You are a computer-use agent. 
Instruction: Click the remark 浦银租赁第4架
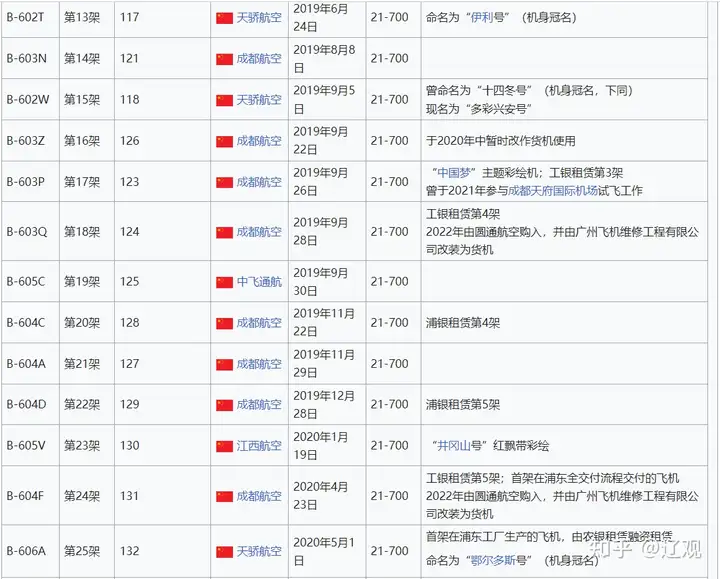[463, 323]
